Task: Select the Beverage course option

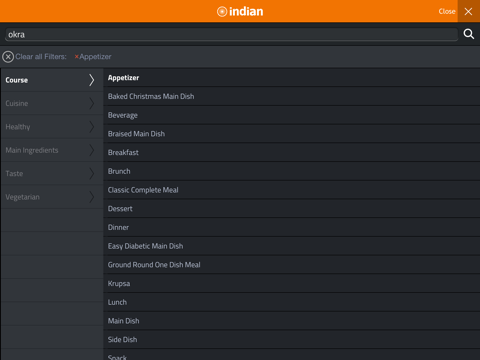Action: [x=292, y=115]
